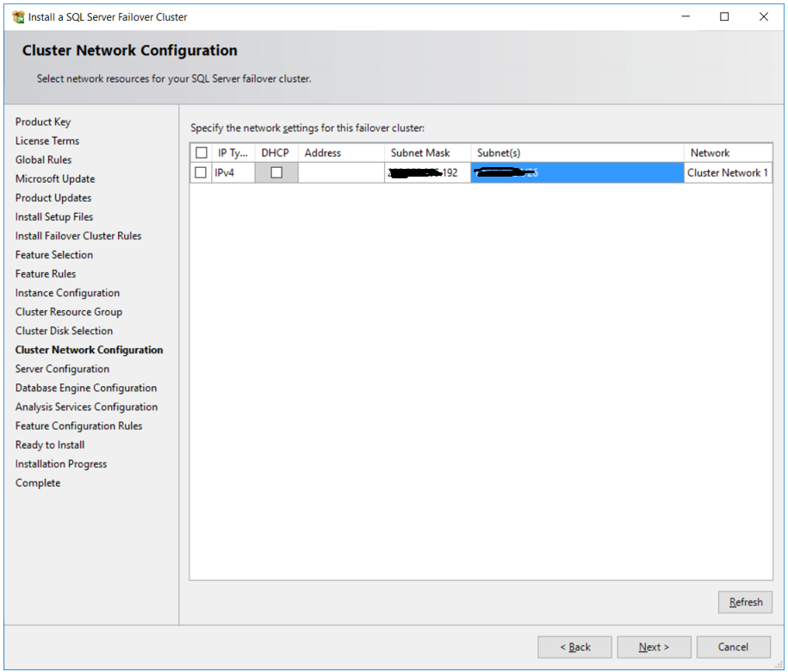Select the Complete step in sidebar
Image resolution: width=788 pixels, height=672 pixels.
pos(38,483)
